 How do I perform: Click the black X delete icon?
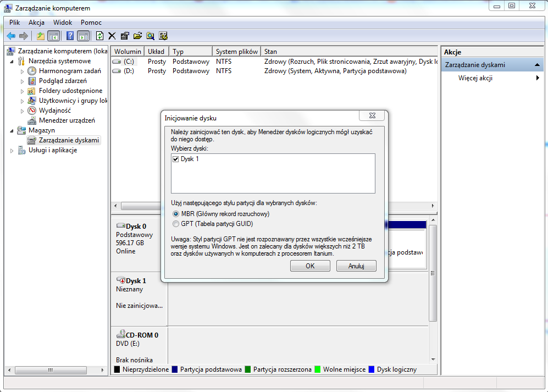(x=112, y=36)
